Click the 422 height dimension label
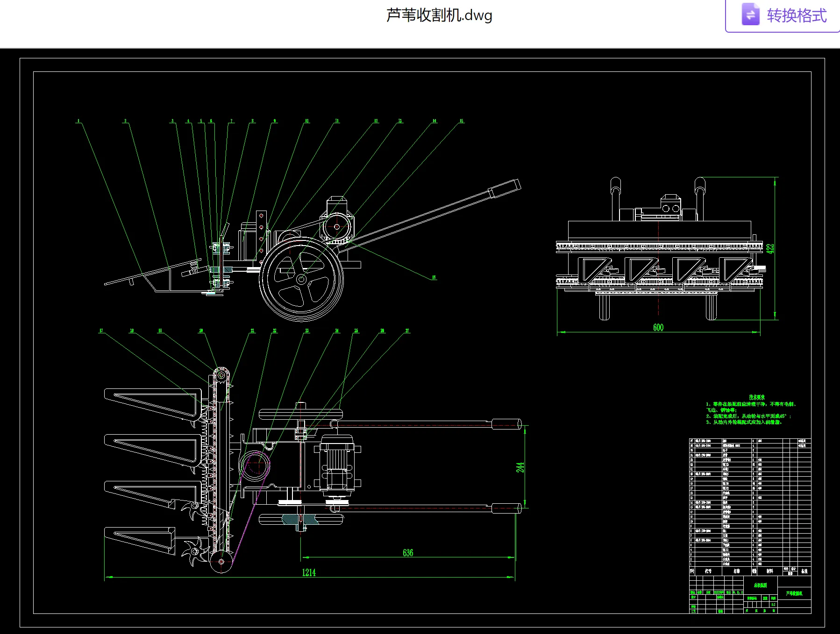 point(770,248)
